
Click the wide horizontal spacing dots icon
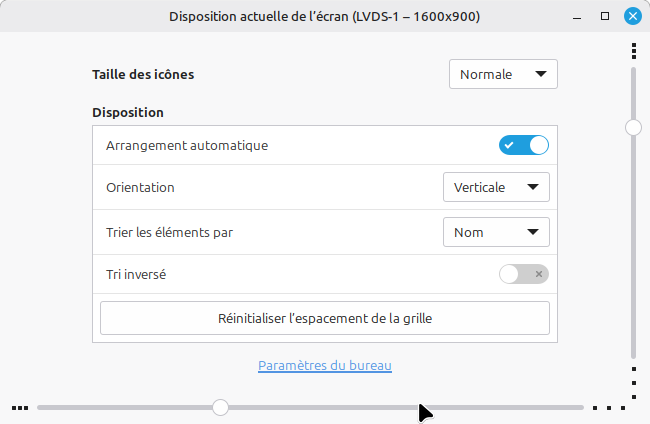(609, 408)
